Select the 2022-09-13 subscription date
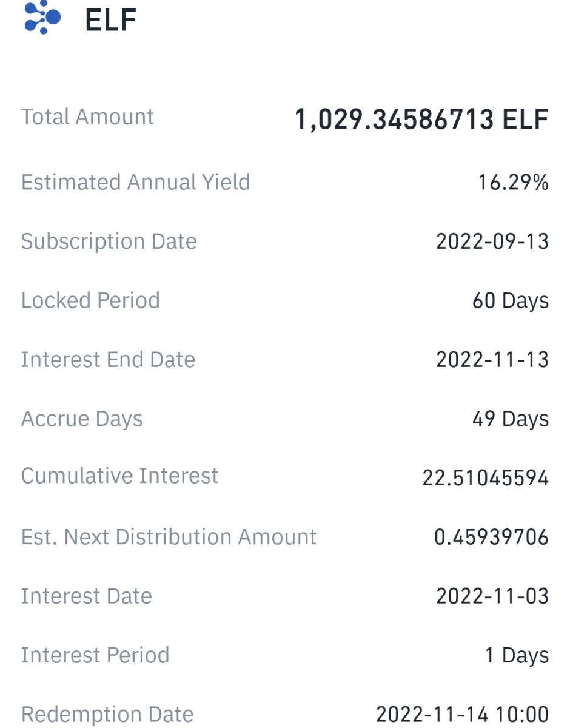 coord(492,241)
